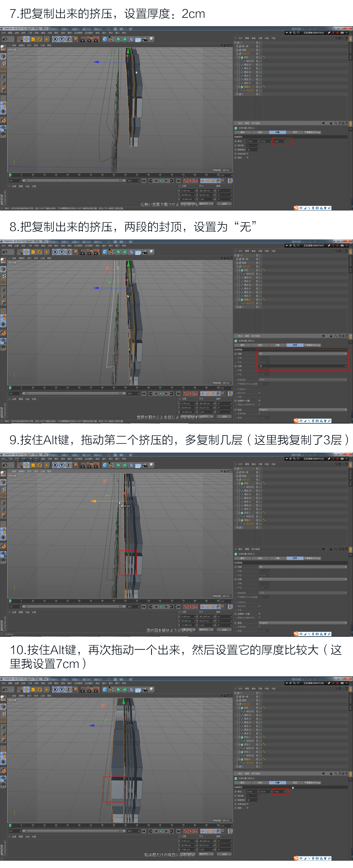Click the Rotate tool in step 8 toolbar
The width and height of the screenshot is (353, 868).
tap(40, 252)
